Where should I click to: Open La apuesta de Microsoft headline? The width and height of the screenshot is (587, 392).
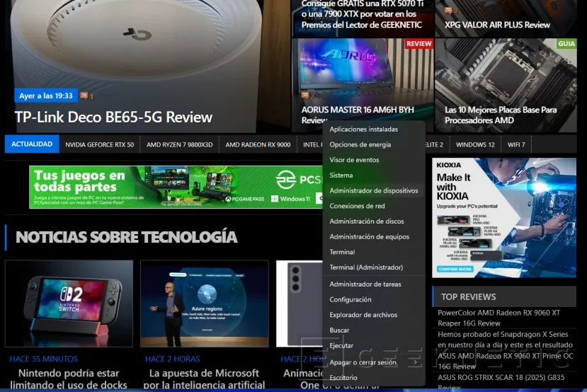coord(204,379)
